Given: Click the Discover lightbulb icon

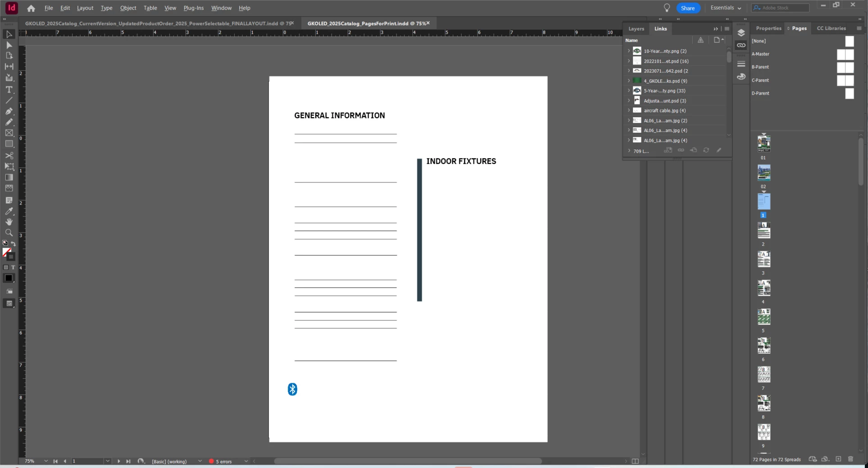Looking at the screenshot, I should point(667,8).
